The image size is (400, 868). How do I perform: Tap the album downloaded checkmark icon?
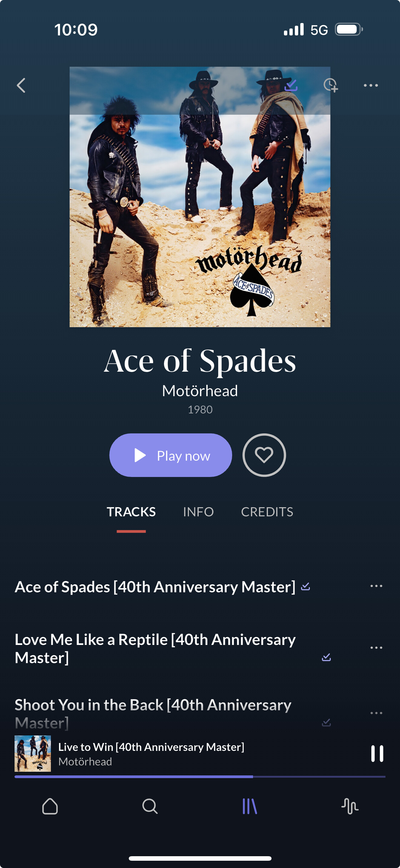(291, 85)
